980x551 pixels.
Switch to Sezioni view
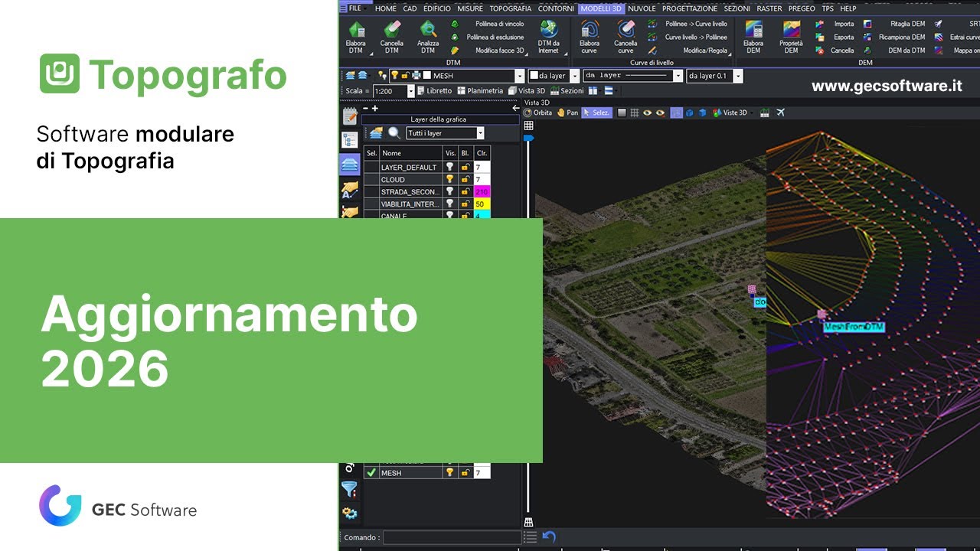coord(567,91)
